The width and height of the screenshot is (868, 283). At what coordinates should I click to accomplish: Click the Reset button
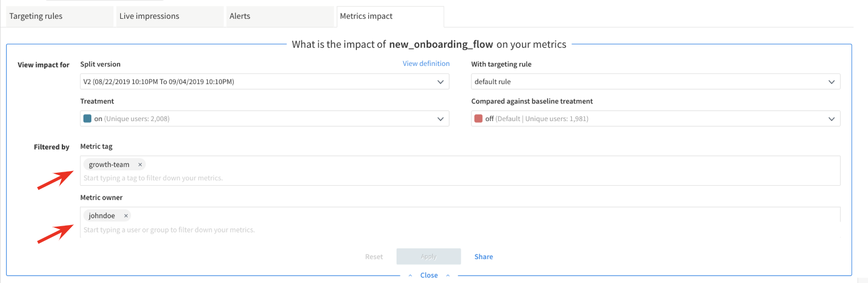point(374,257)
